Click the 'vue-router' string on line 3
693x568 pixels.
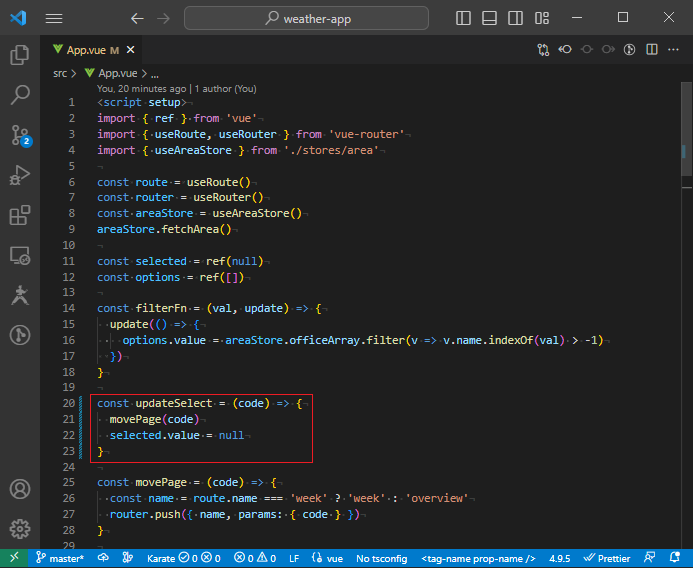tap(366, 135)
